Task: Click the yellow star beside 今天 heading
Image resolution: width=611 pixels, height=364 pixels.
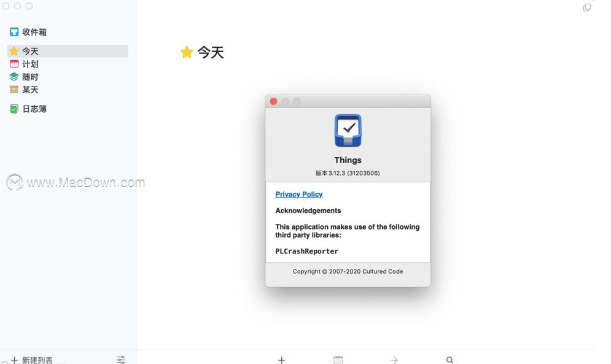Action: 187,52
